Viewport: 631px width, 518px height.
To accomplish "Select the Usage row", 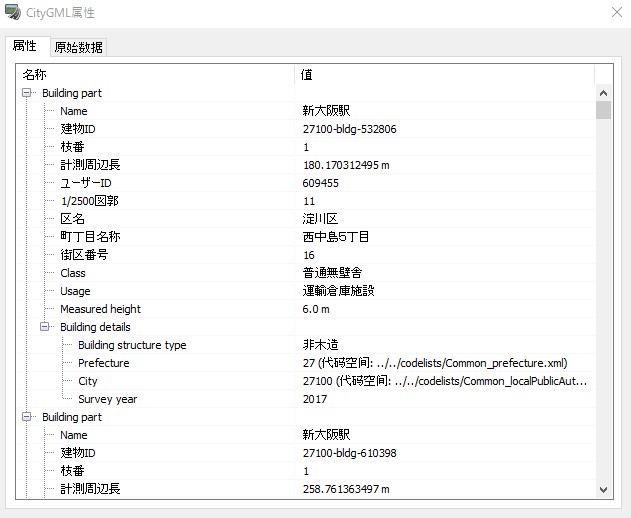I will click(x=306, y=291).
